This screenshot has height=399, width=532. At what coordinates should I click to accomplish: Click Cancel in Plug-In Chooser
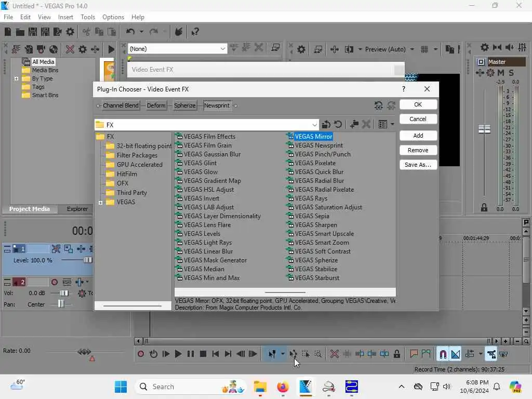(x=418, y=119)
